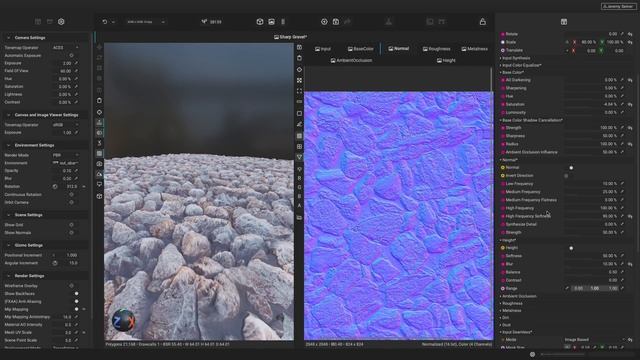Click the clipboard icon in the 3D viewport sidebar
Screen dimensions: 640x360
pyautogui.click(x=99, y=100)
